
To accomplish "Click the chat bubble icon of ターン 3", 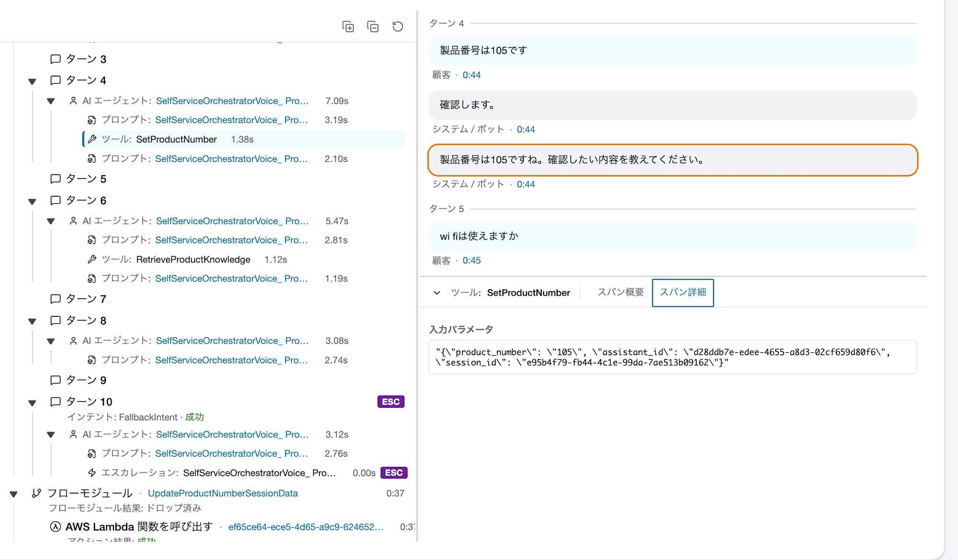I will pos(56,59).
